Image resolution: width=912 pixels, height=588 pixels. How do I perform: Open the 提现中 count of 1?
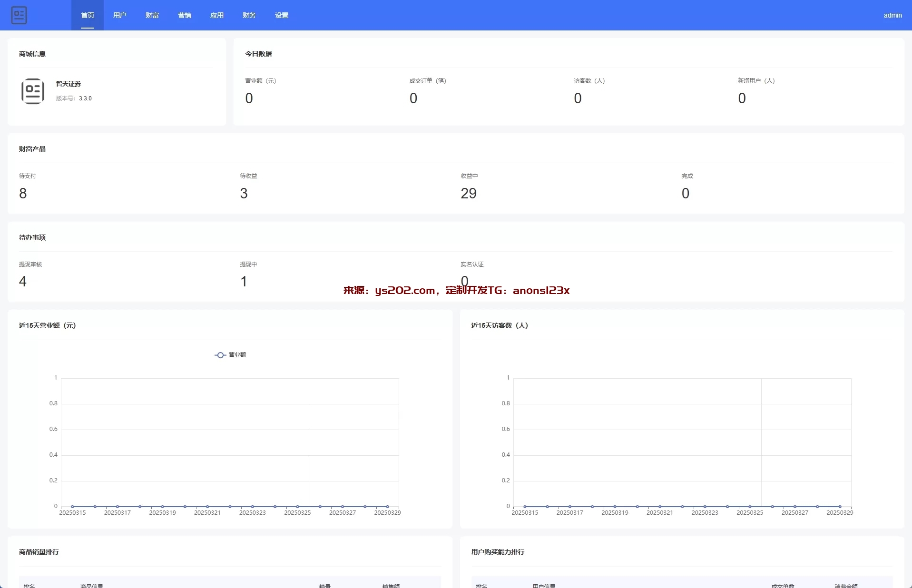pyautogui.click(x=244, y=282)
